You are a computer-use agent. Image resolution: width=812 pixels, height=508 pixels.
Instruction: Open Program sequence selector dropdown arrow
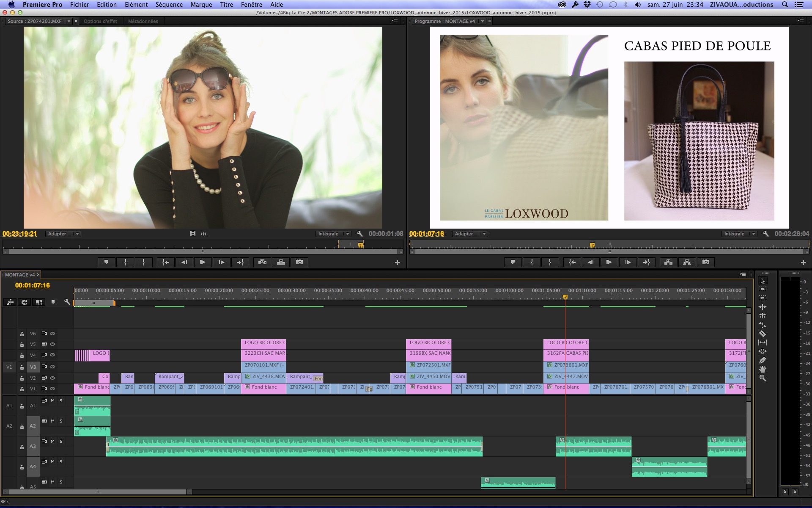click(482, 21)
